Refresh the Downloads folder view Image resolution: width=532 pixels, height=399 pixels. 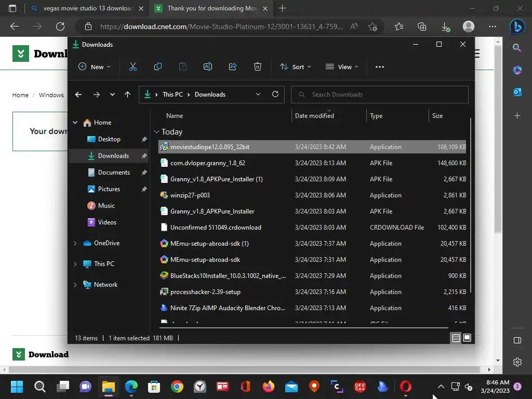point(275,95)
